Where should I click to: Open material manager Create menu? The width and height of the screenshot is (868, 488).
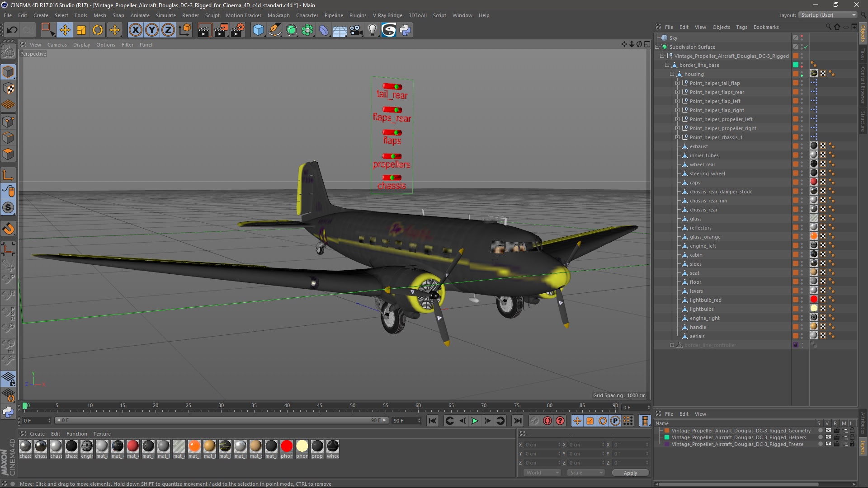(x=37, y=434)
